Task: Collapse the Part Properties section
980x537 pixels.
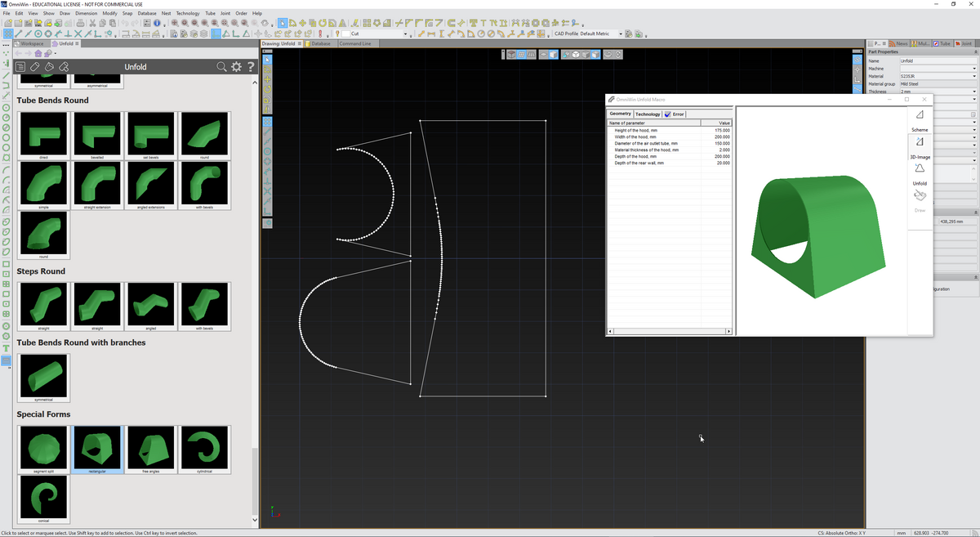Action: point(974,51)
